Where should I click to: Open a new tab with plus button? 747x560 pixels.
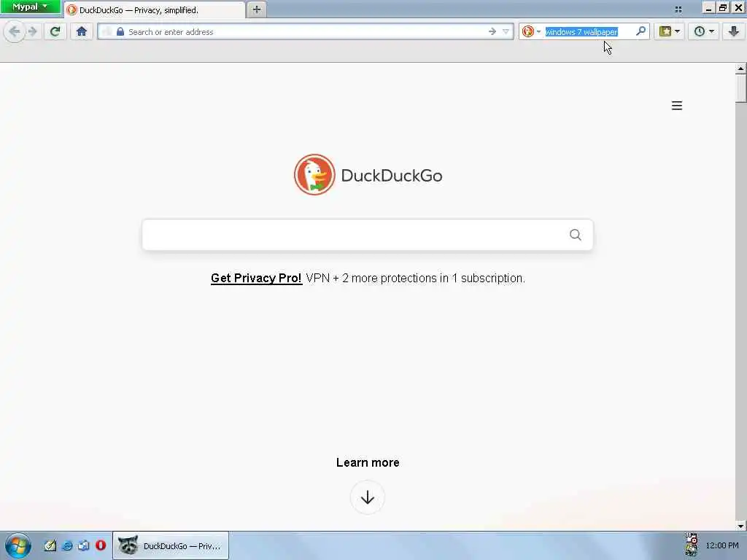point(256,9)
